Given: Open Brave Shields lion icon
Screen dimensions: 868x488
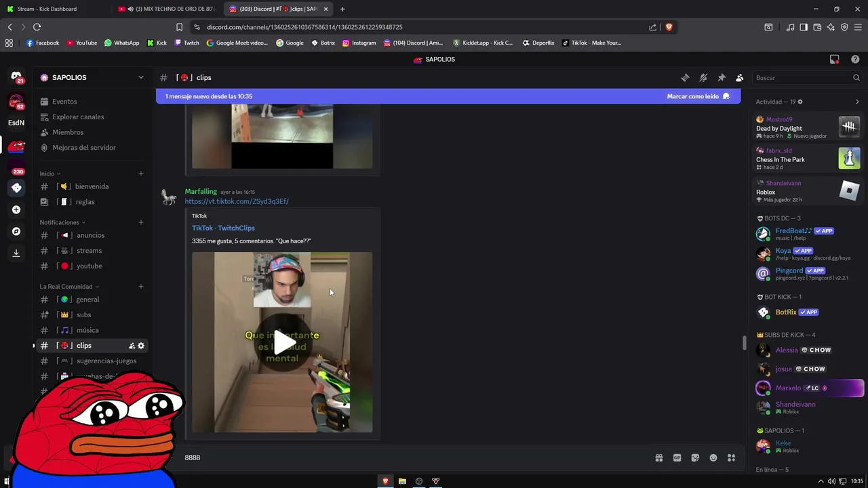Looking at the screenshot, I should click(669, 27).
